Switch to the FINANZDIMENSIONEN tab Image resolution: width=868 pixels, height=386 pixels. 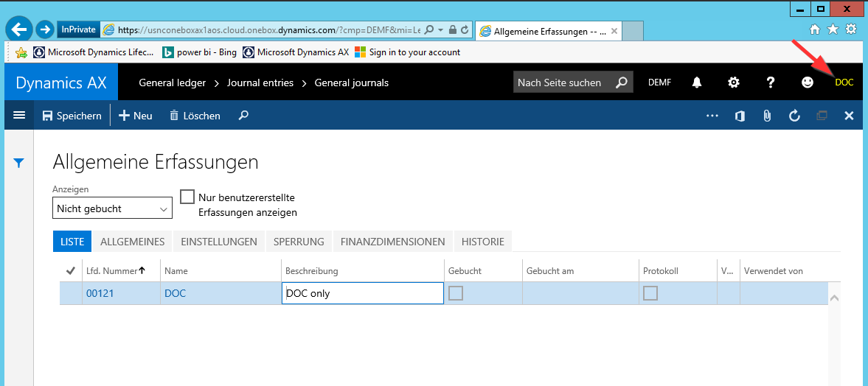point(392,242)
